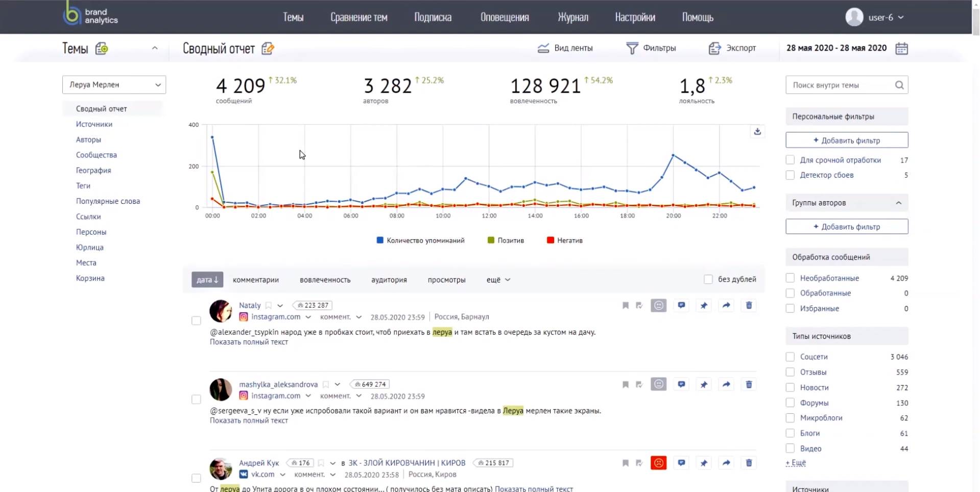Pin the Андрей Кук post
The image size is (980, 492).
[704, 463]
